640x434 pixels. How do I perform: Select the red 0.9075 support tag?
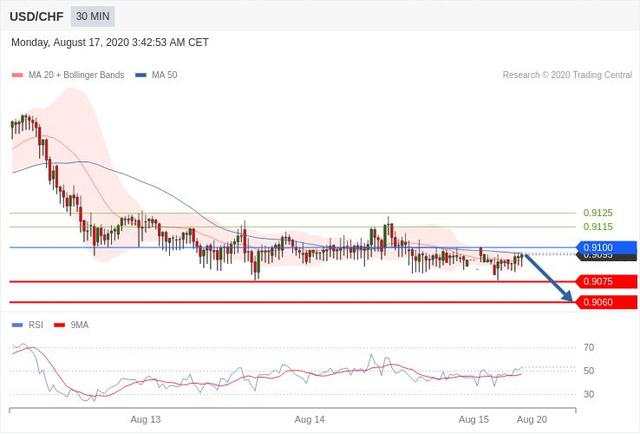point(607,281)
